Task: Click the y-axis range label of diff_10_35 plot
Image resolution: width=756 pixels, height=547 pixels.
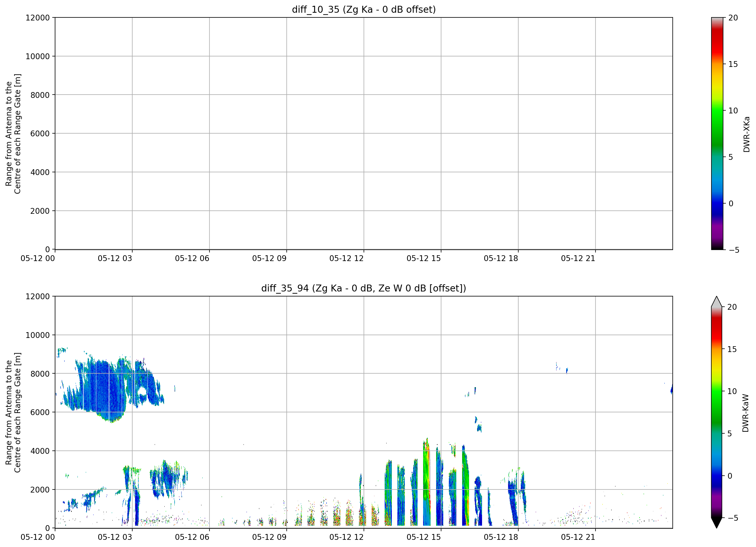Action: tap(13, 134)
